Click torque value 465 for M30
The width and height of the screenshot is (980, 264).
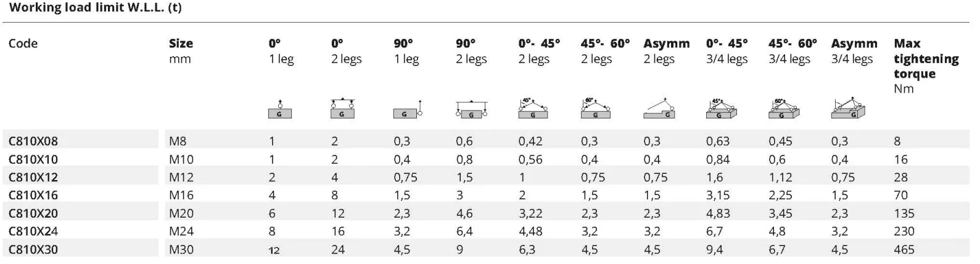point(904,249)
